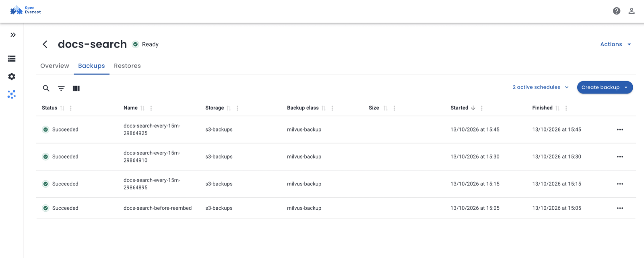Expand the 2 active schedules list

tap(541, 87)
